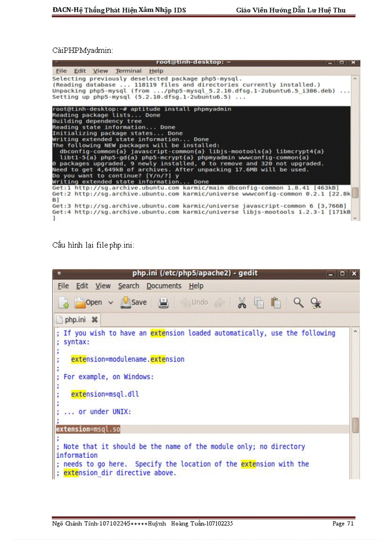This screenshot has width=392, height=540.
Task: Create a new document in gedit
Action: click(x=63, y=302)
